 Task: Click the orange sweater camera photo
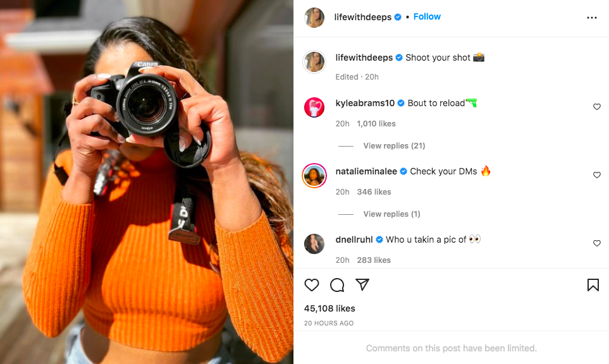147,182
